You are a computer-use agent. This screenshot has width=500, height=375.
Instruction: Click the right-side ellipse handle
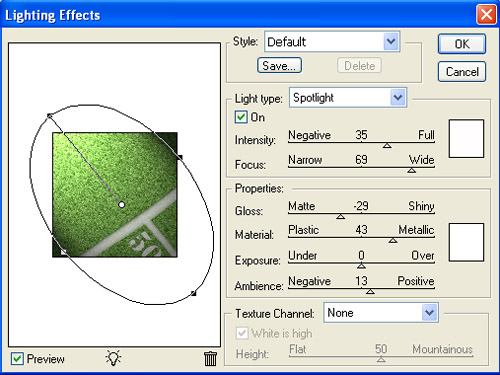tap(180, 157)
